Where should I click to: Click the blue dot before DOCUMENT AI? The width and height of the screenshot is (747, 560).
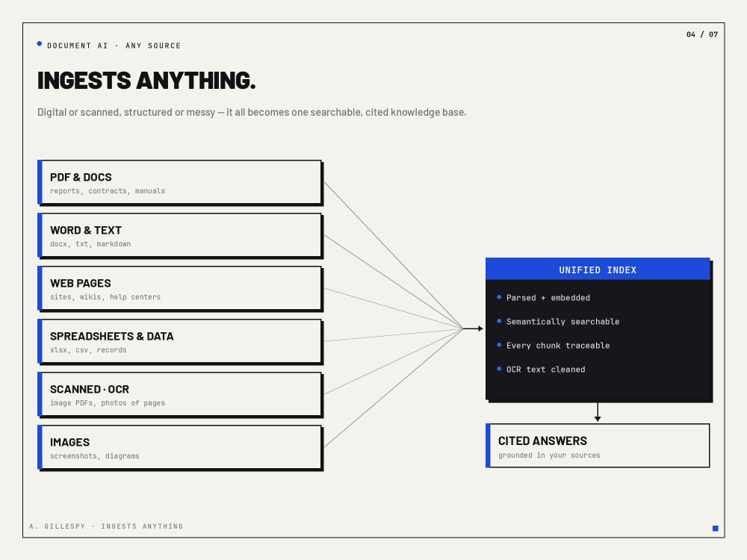click(x=40, y=44)
